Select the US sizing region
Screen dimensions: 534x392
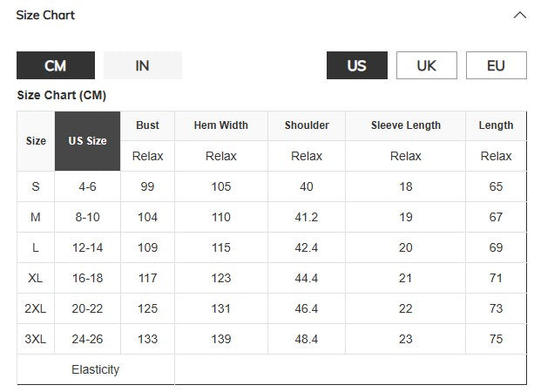[x=357, y=65]
